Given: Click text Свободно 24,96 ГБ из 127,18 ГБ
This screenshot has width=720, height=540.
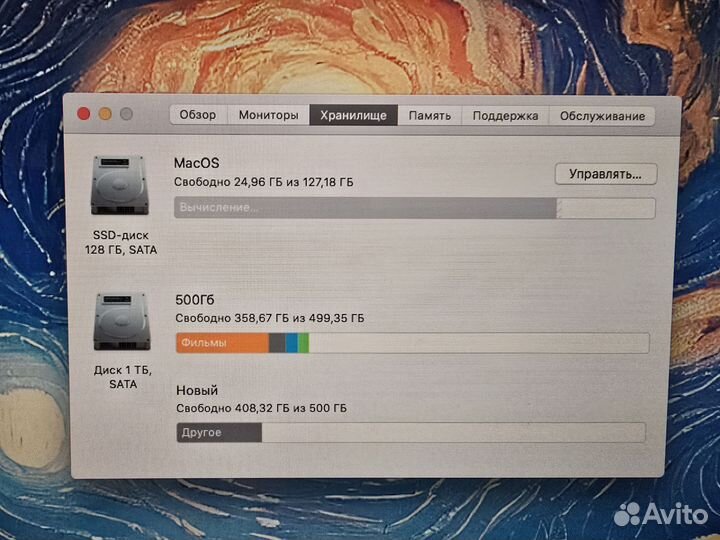Looking at the screenshot, I should (x=264, y=182).
